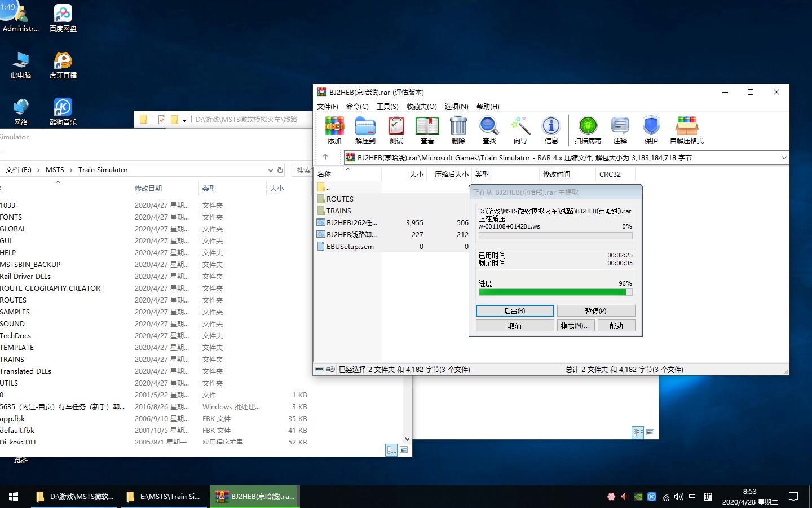Click the SFX (自解压格式) toolbar icon

click(x=687, y=130)
